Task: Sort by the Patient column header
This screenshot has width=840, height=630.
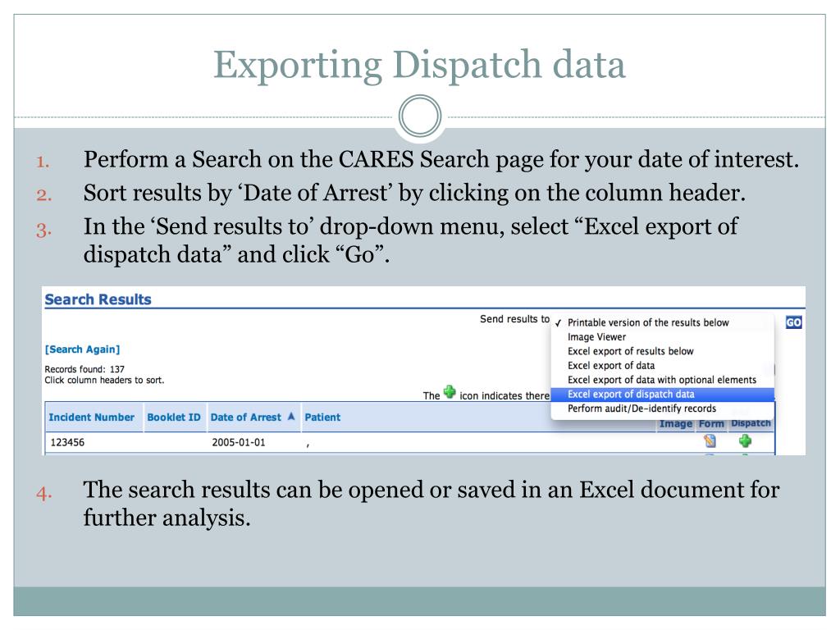Action: coord(322,418)
